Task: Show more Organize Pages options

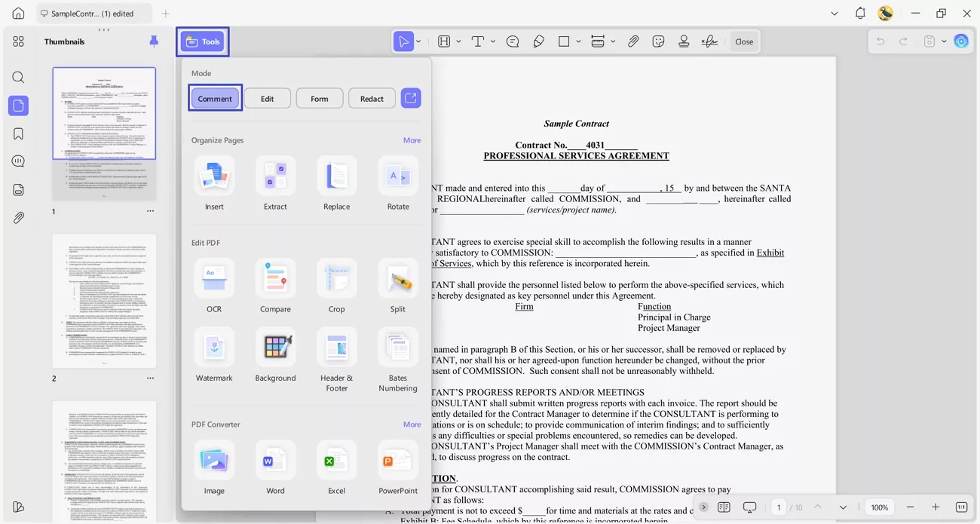Action: pos(412,140)
